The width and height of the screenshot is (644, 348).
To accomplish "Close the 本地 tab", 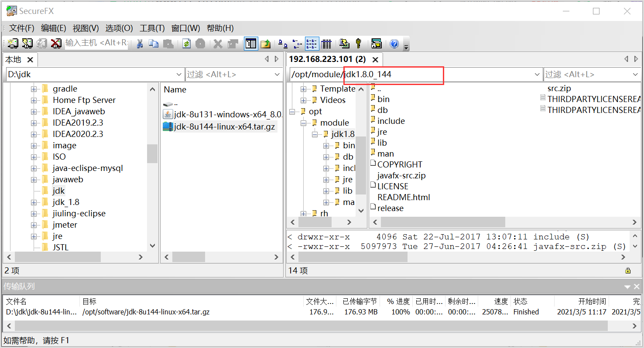I will click(30, 60).
